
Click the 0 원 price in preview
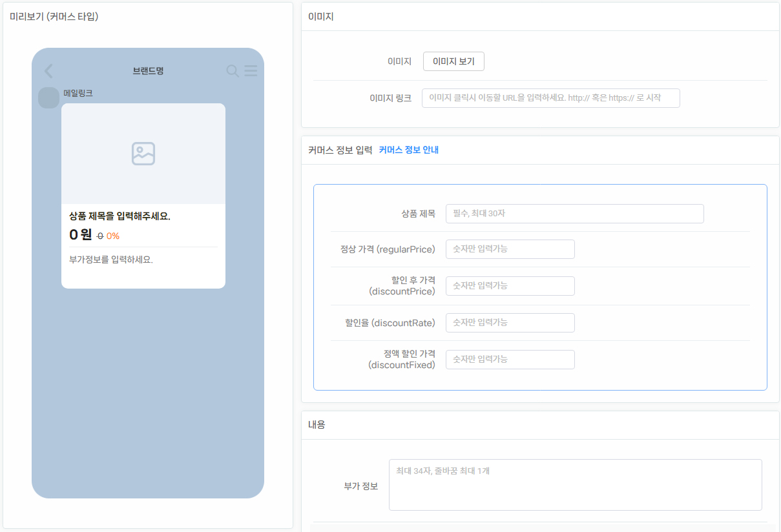pyautogui.click(x=81, y=235)
